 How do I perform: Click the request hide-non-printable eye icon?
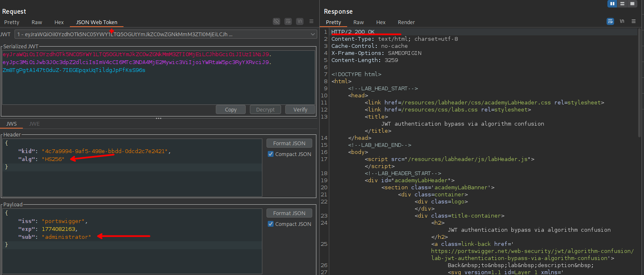pyautogui.click(x=276, y=21)
